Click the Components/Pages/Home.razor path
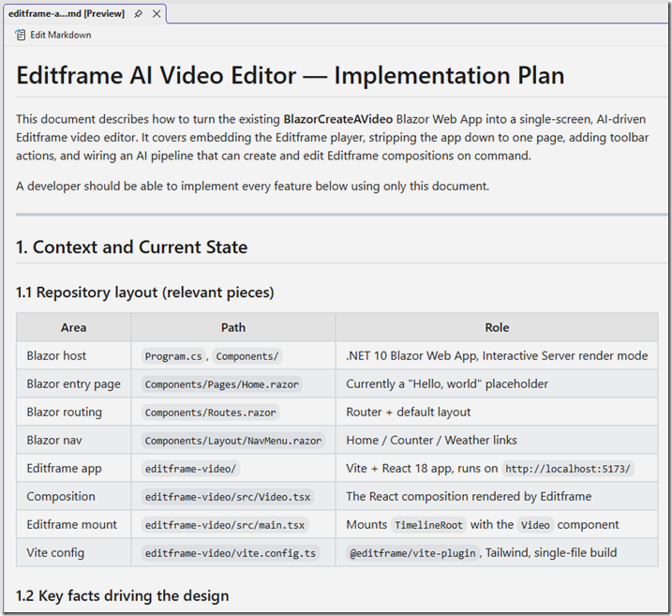 221,384
